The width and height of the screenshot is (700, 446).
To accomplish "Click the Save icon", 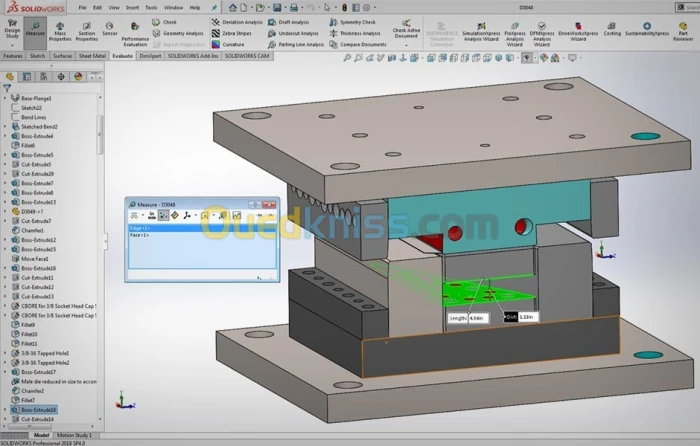I will tap(277, 8).
